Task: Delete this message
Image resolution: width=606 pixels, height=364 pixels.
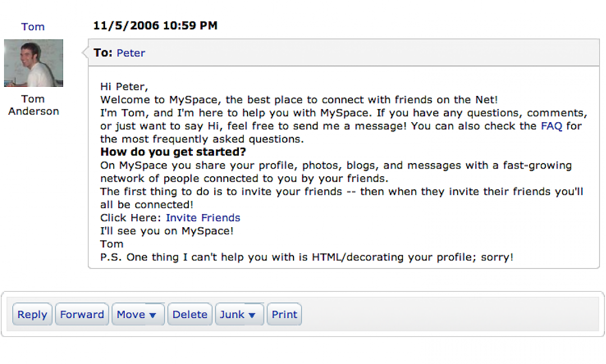Action: tap(190, 315)
